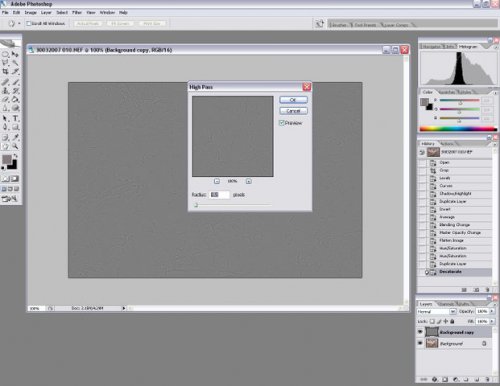The height and width of the screenshot is (386, 500).
Task: Pick the Move tool
Action: click(15, 54)
